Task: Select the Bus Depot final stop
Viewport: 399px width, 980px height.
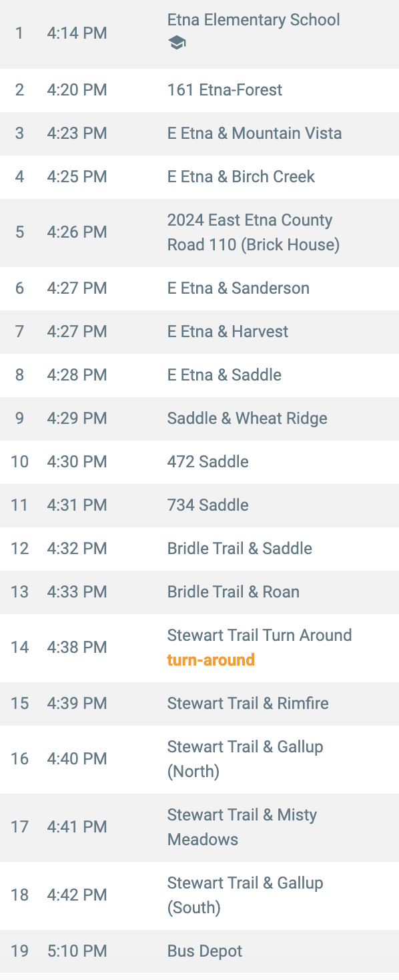Action: (x=199, y=951)
